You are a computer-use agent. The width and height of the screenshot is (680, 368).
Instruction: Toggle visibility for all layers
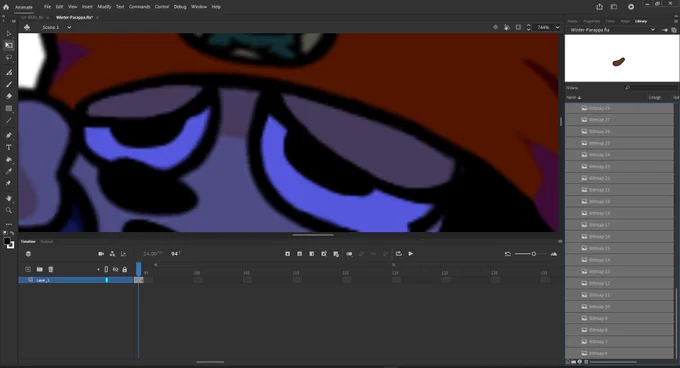pos(115,269)
